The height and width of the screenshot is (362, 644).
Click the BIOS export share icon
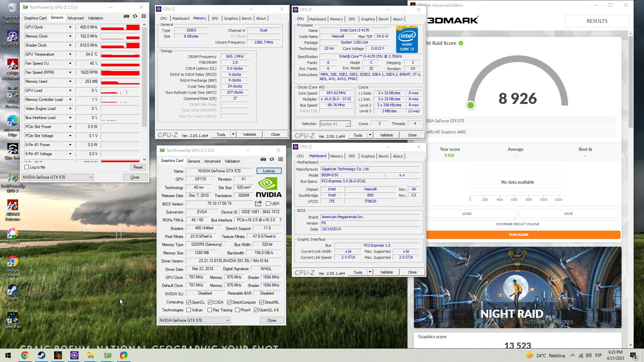[258, 203]
